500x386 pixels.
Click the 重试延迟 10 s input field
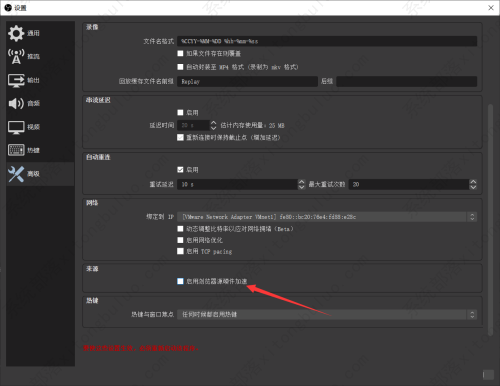point(238,184)
